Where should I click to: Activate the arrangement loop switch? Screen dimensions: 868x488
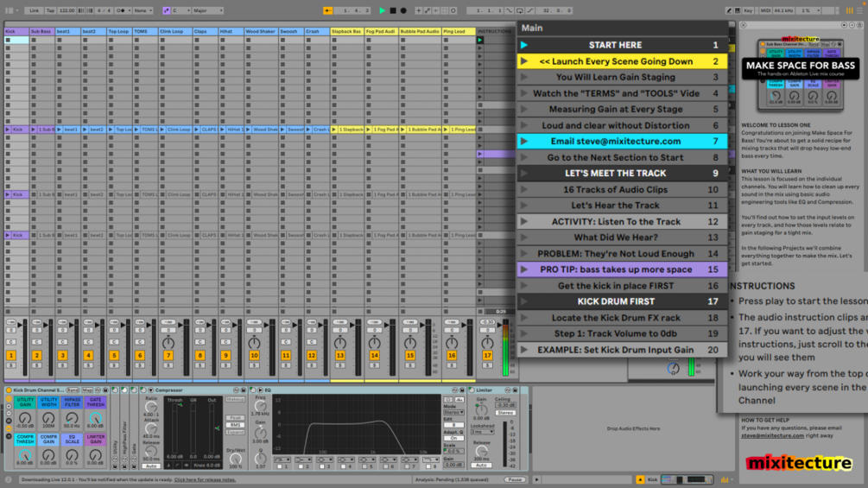pos(519,10)
